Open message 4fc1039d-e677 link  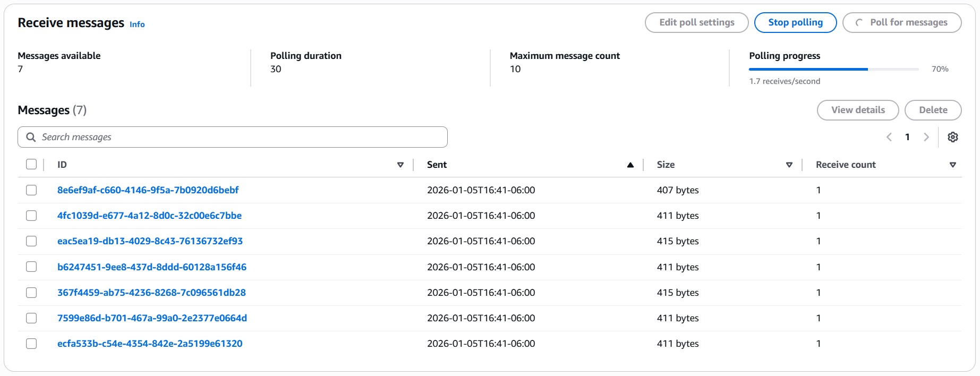(x=149, y=216)
